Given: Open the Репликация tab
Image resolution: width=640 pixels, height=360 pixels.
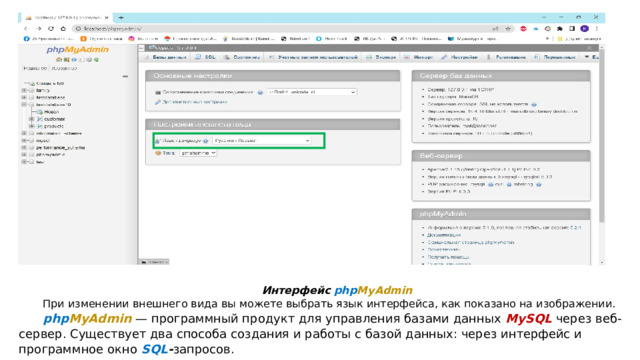Looking at the screenshot, I should pos(506,57).
